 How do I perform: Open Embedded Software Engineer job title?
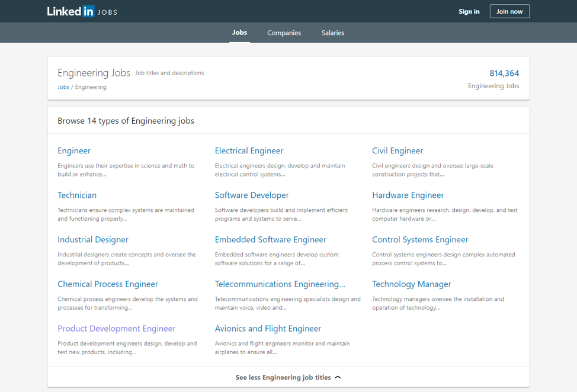[x=271, y=239]
